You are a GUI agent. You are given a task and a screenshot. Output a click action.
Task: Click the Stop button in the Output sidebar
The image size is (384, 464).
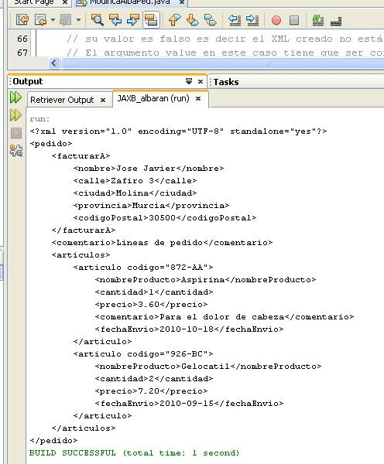tap(16, 133)
